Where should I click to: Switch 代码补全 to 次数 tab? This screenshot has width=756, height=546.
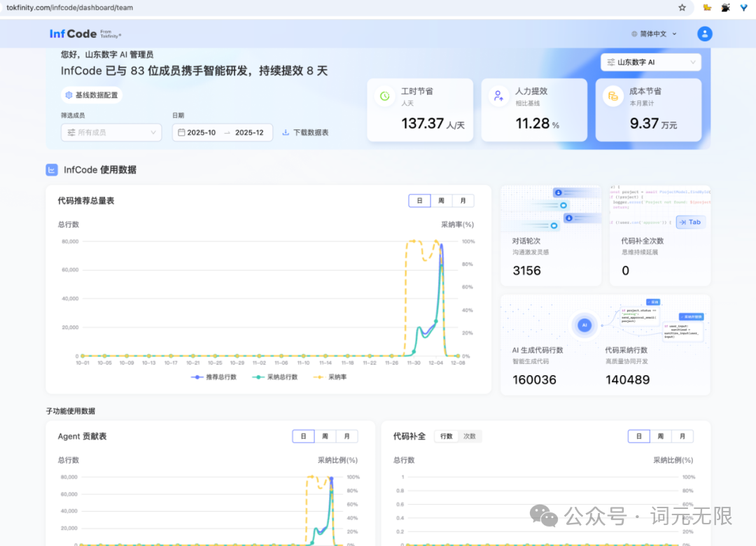click(x=469, y=436)
